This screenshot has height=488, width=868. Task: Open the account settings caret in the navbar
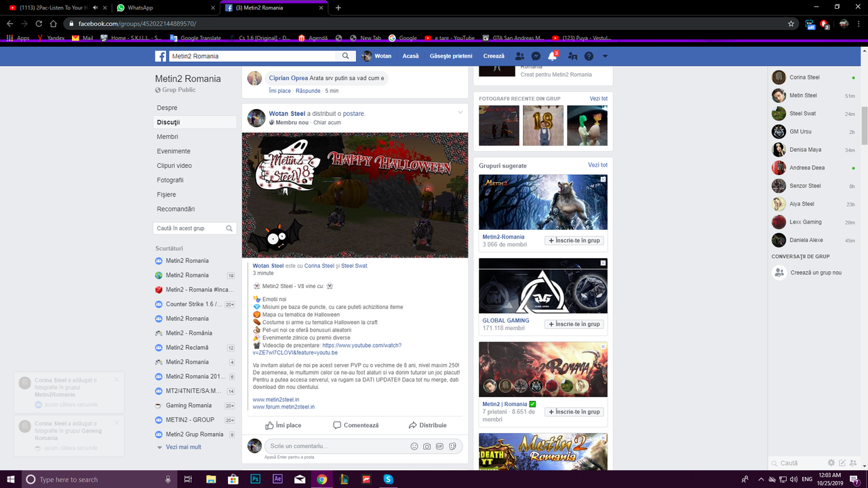[604, 56]
